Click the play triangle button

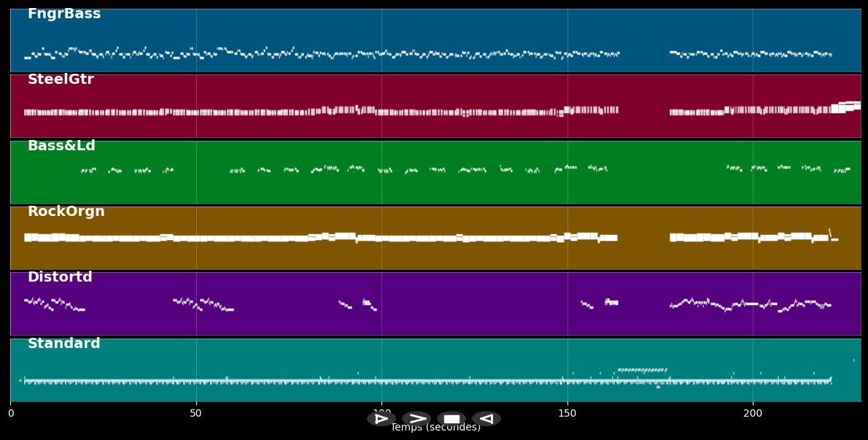click(x=381, y=419)
